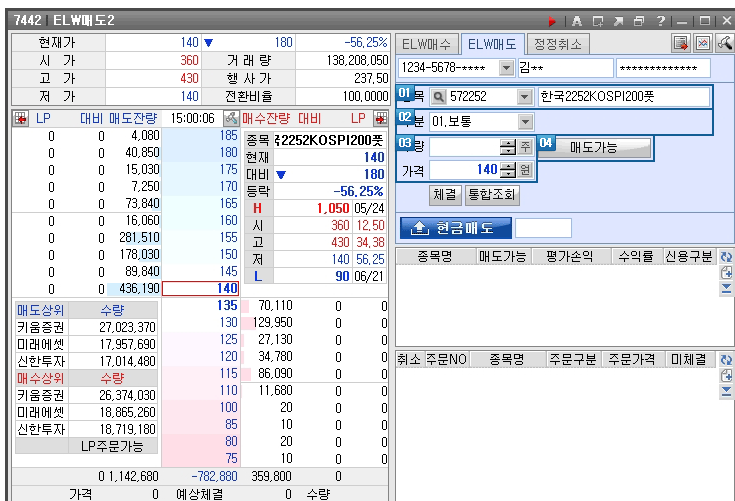Click the magnifier search icon beside code 572252
735x501 pixels.
[x=438, y=97]
